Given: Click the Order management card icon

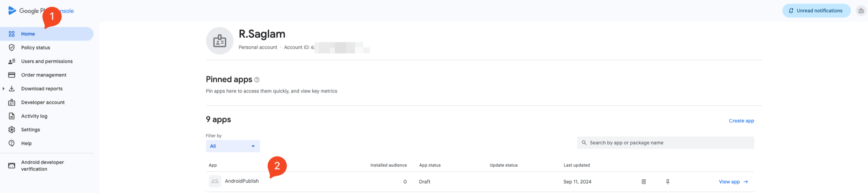Looking at the screenshot, I should pyautogui.click(x=12, y=75).
